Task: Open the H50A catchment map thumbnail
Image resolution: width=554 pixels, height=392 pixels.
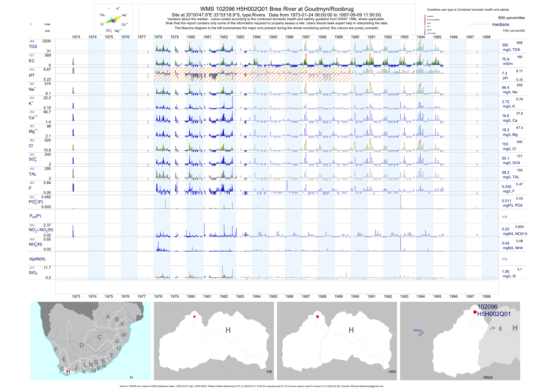Action: pos(460,341)
